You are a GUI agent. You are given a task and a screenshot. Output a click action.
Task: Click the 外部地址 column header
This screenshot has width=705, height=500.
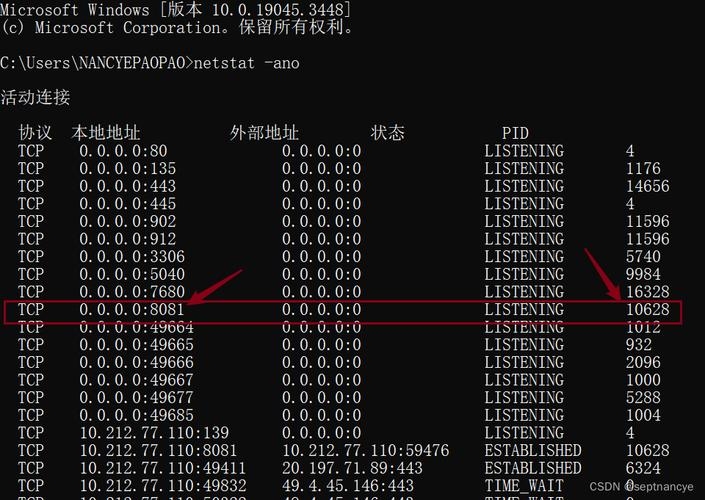(x=264, y=133)
